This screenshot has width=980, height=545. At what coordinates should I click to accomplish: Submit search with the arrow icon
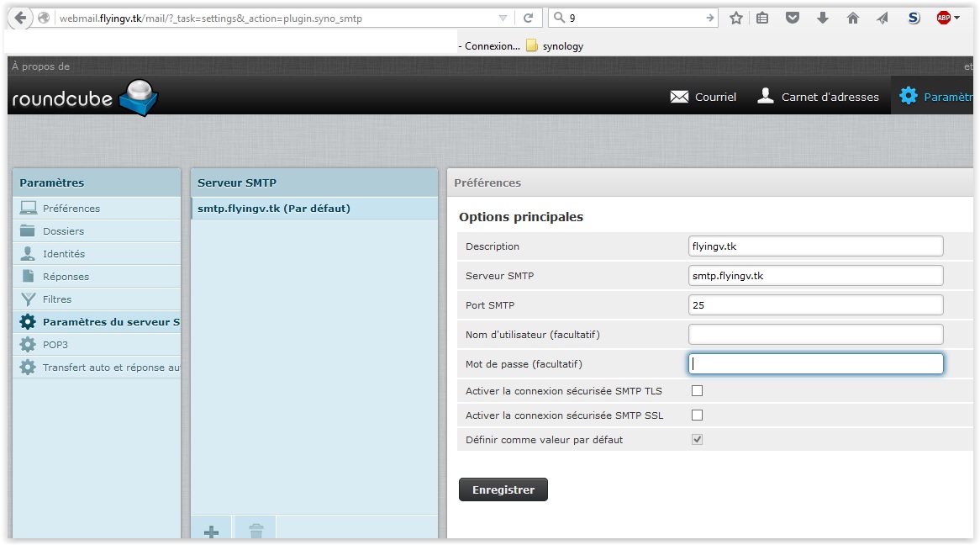coord(709,19)
